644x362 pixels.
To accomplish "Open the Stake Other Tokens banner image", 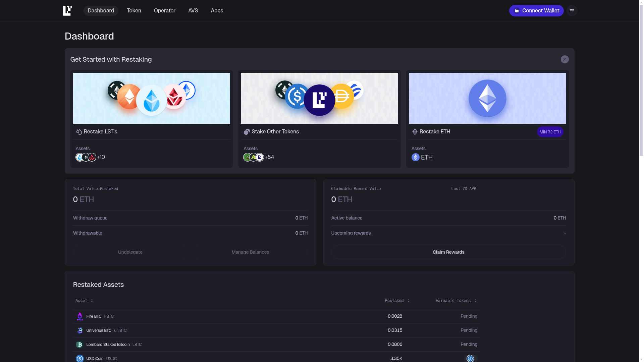I will [x=319, y=98].
